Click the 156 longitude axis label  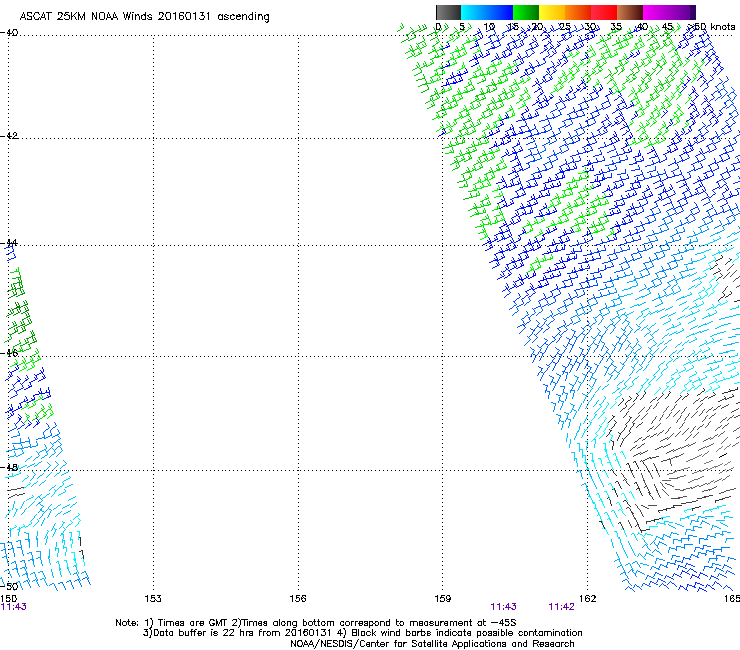[x=298, y=599]
